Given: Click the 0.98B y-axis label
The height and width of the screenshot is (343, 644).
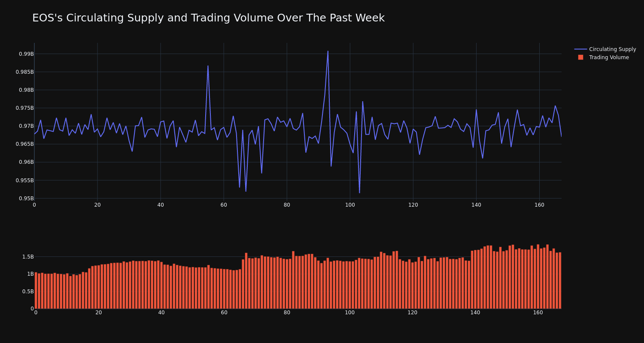Looking at the screenshot, I should (x=26, y=90).
